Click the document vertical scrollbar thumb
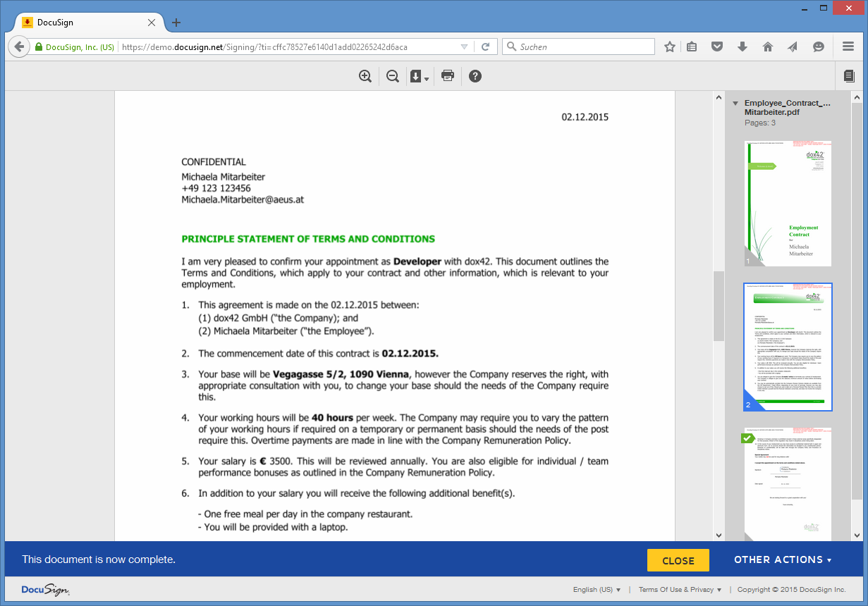 point(719,307)
